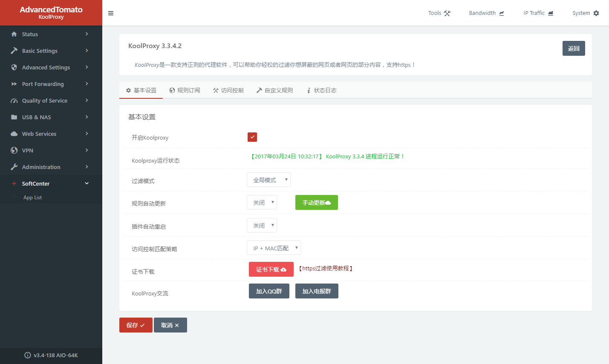The image size is (609, 364).
Task: Switch to the 规则订阅 tab
Action: (185, 90)
